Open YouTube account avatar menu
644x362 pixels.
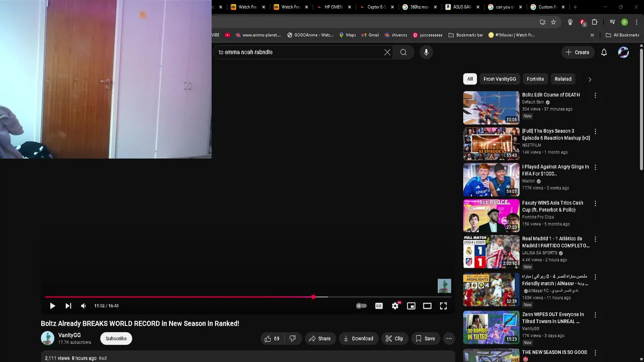point(623,52)
